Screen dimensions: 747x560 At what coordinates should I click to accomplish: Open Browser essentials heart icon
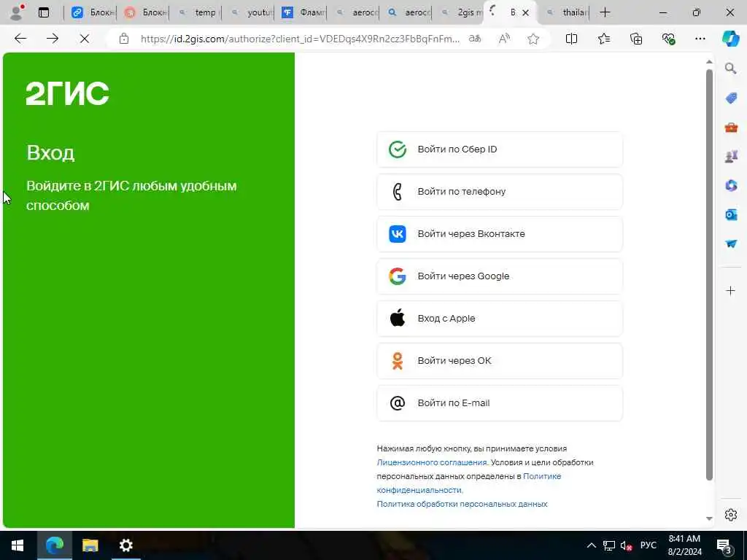[668, 39]
